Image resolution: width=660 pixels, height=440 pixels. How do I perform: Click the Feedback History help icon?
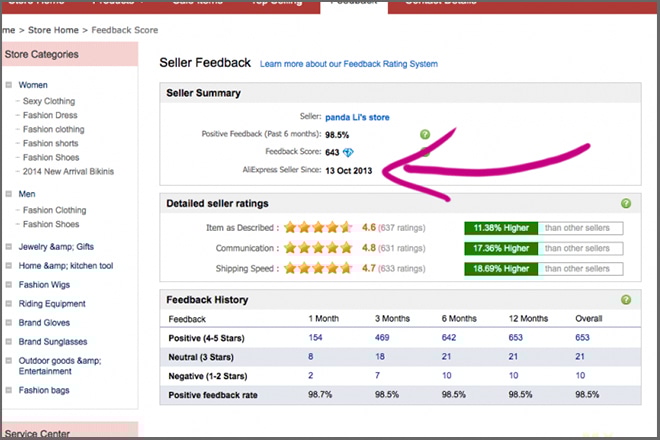(x=626, y=299)
